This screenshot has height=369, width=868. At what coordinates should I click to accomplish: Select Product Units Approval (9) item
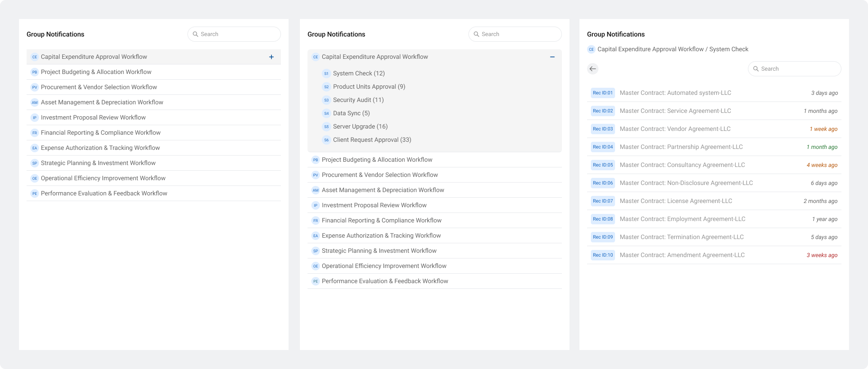coord(369,87)
